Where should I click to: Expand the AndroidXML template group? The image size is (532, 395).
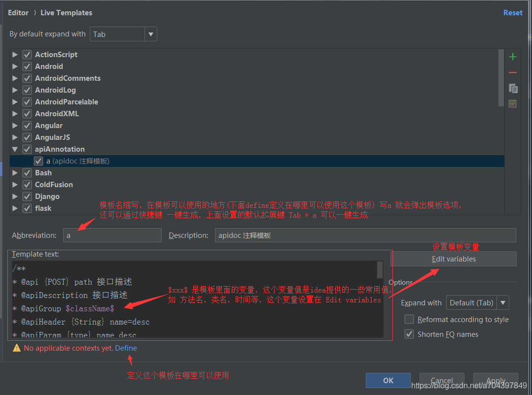15,114
